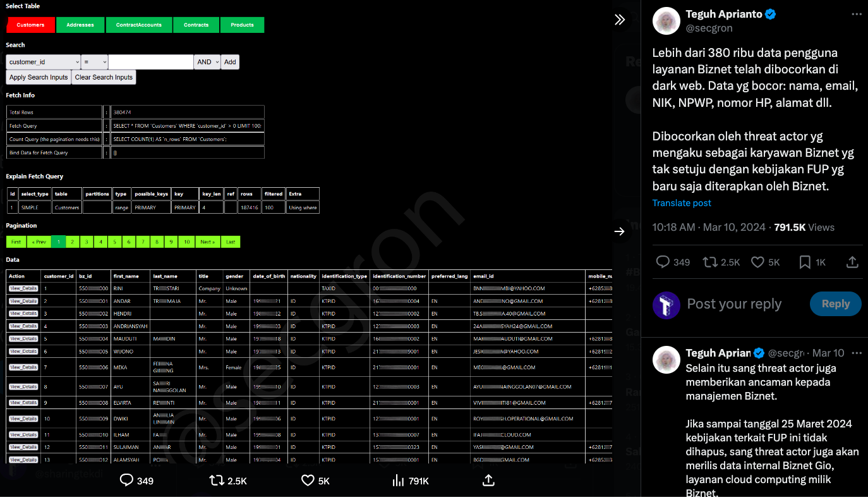Open the equals operator dropdown

(x=93, y=61)
